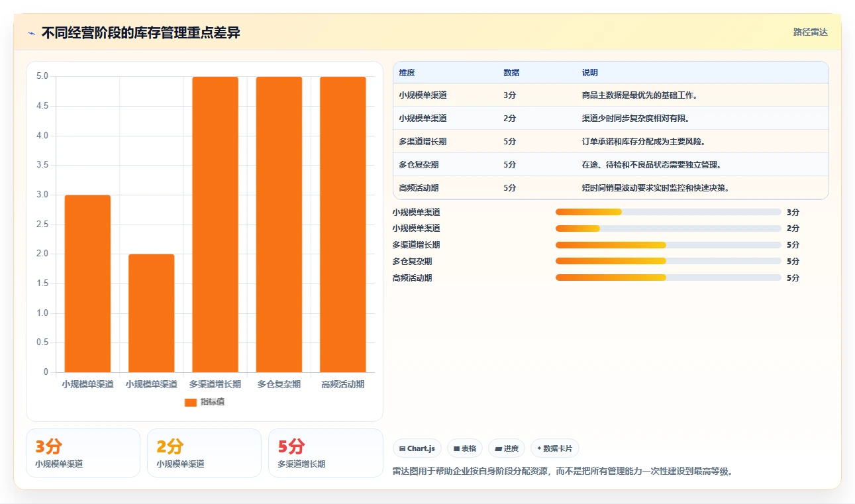Click the table cell '商品主数据是最优先的基础工作。'
The width and height of the screenshot is (855, 504).
point(640,95)
